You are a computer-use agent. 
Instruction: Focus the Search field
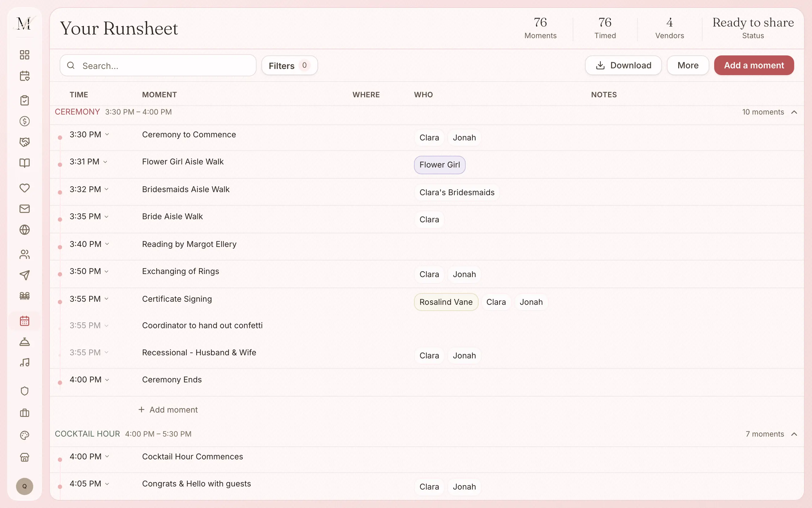158,66
